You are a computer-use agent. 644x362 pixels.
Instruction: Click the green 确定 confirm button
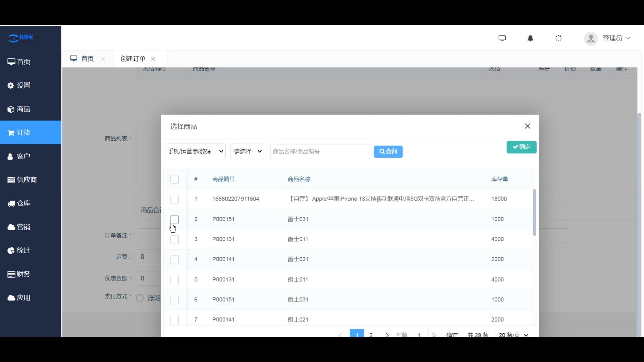(522, 147)
